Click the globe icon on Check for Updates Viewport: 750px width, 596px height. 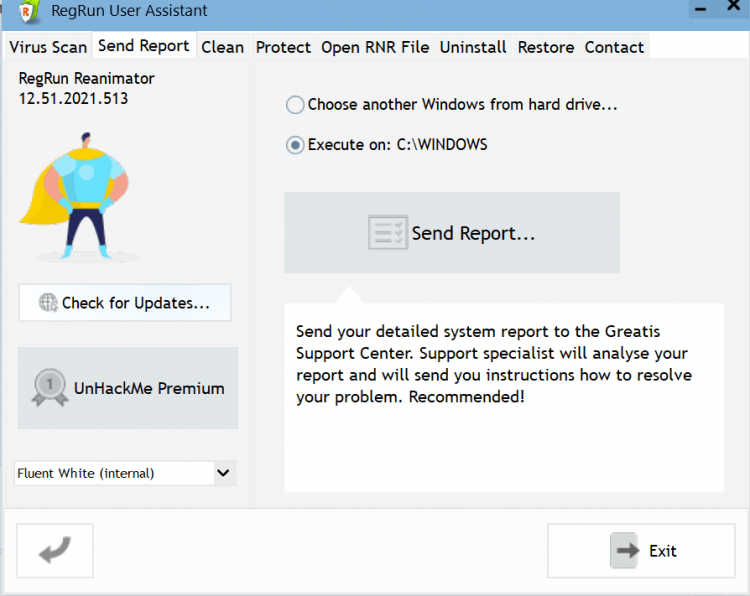point(48,302)
